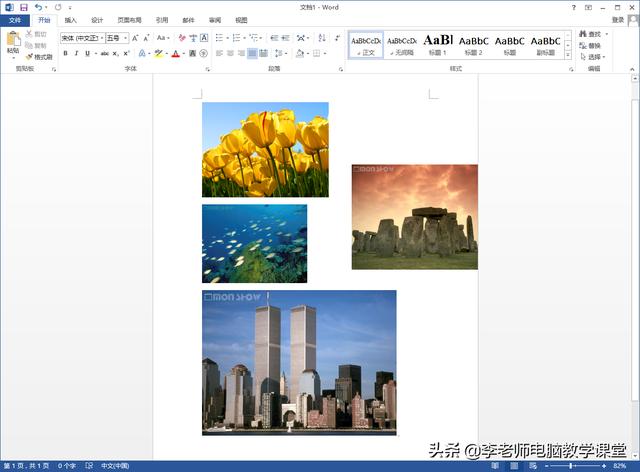Screen dimensions: 640x472
Task: Click the proofing status icon in status bar
Action: point(89,465)
